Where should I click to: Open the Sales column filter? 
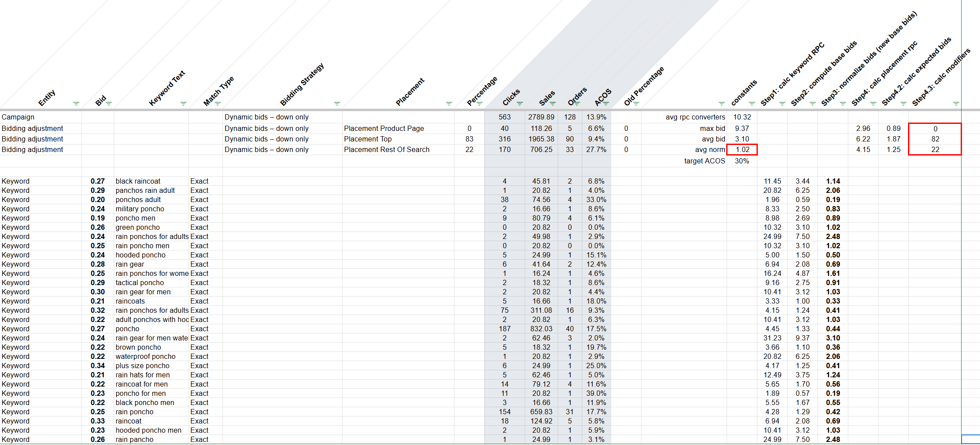(552, 104)
